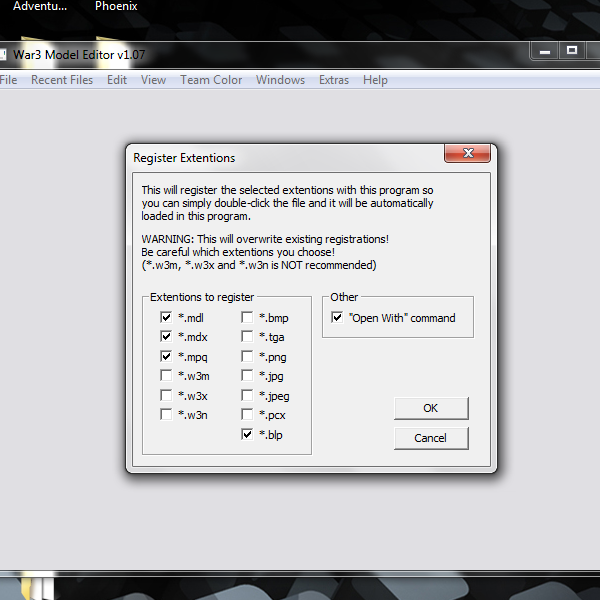Open the View menu
The height and width of the screenshot is (600, 600).
pyautogui.click(x=153, y=80)
